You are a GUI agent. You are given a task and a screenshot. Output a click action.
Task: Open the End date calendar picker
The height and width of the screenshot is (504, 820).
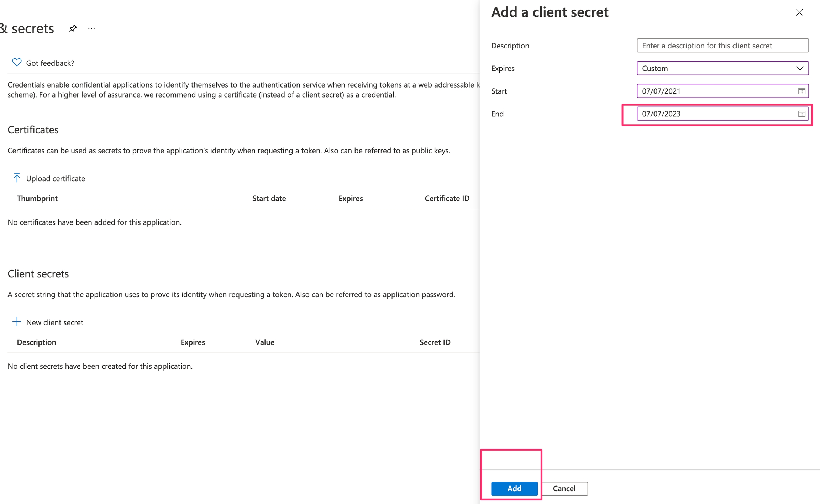[x=801, y=114]
